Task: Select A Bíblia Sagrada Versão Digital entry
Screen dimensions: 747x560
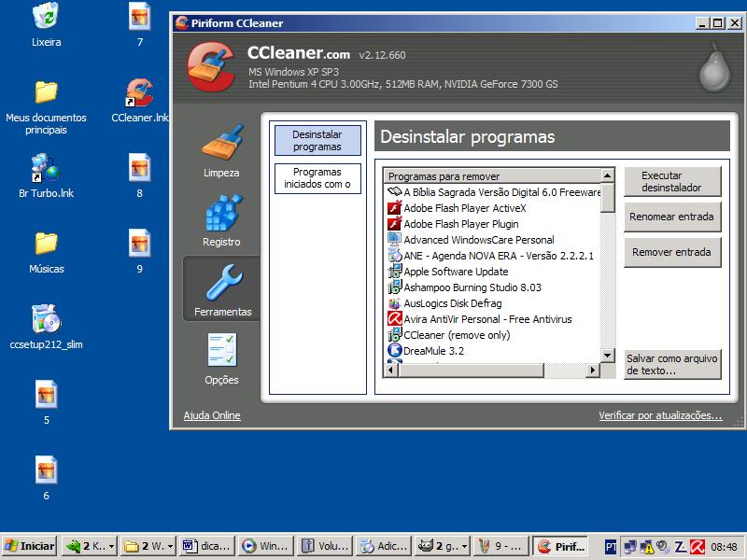Action: click(x=494, y=192)
